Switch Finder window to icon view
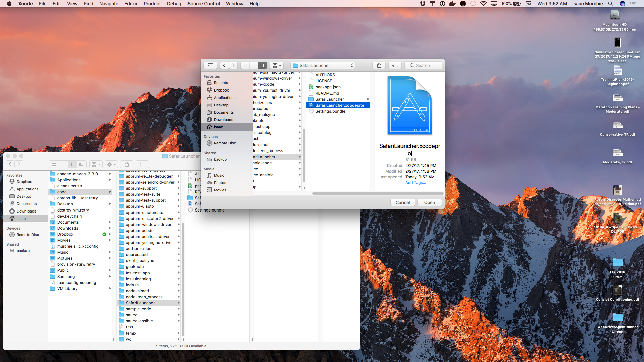This screenshot has width=644, height=362. pyautogui.click(x=54, y=164)
